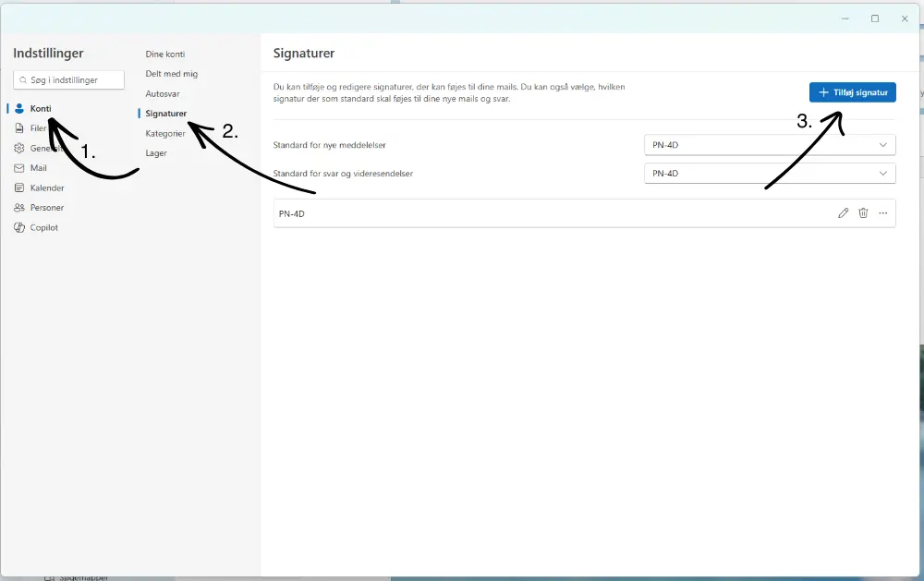Image resolution: width=924 pixels, height=581 pixels.
Task: Click the Kalender icon in sidebar
Action: point(19,188)
